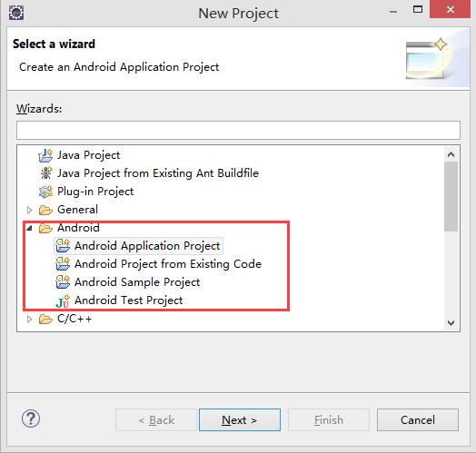This screenshot has height=453, width=476.
Task: Click the Plug-in Project icon
Action: [x=45, y=192]
